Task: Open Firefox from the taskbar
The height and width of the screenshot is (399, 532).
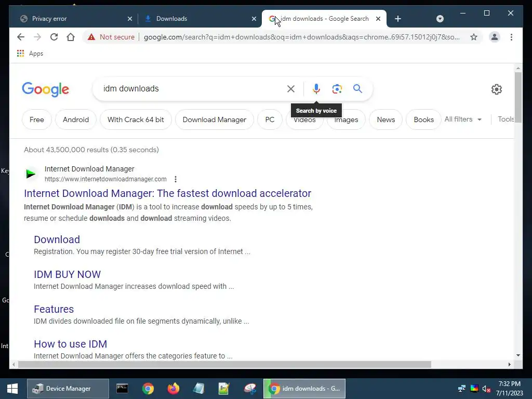Action: pyautogui.click(x=174, y=389)
